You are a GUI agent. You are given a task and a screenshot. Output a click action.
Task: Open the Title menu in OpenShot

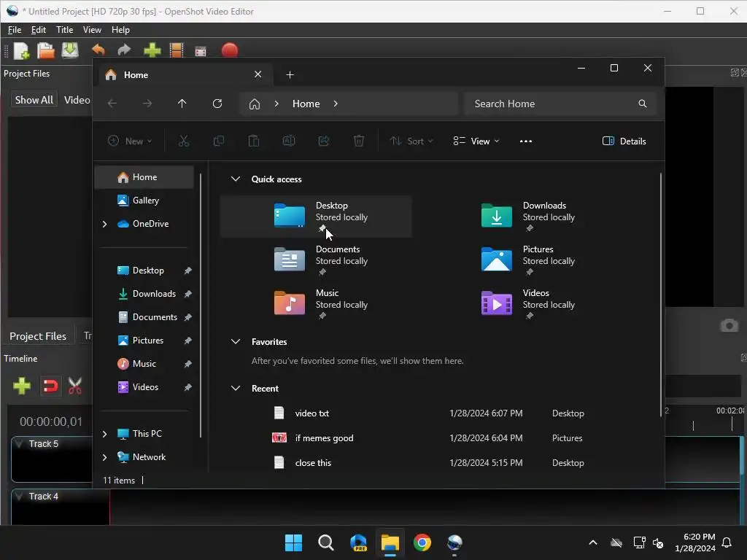[x=64, y=29]
